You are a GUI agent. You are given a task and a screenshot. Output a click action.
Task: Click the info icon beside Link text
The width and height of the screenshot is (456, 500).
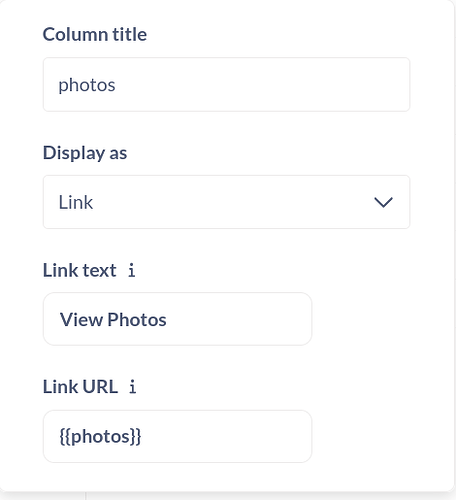pos(132,270)
